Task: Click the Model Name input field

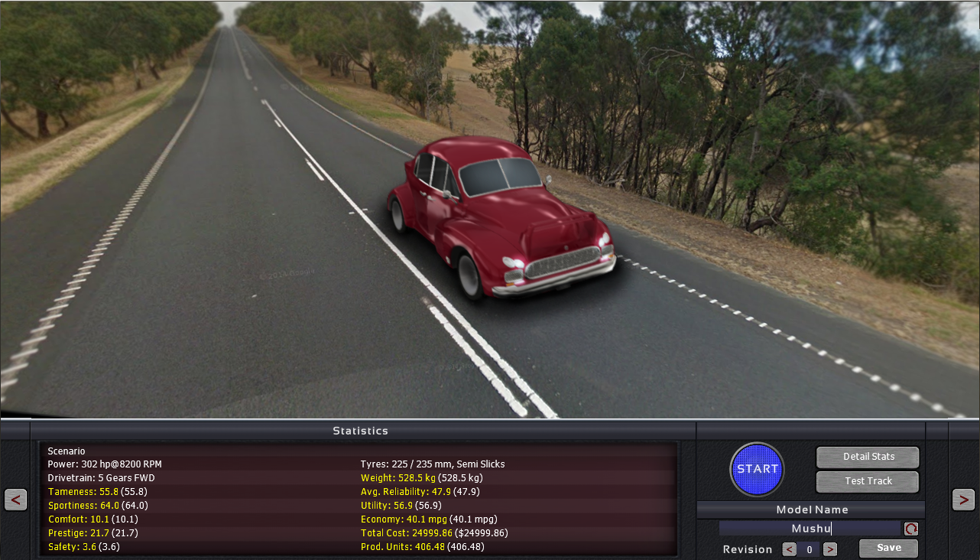Action: [810, 529]
